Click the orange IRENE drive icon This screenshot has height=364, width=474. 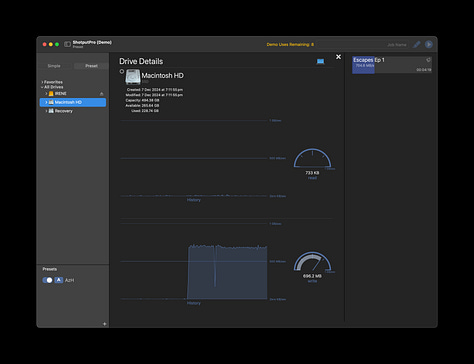(x=51, y=94)
